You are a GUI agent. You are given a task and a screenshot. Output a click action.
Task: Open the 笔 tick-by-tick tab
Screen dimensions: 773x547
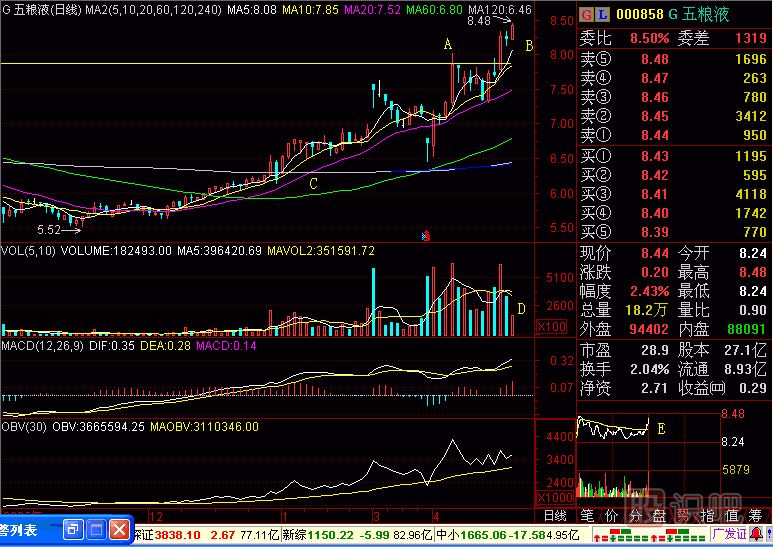click(587, 516)
